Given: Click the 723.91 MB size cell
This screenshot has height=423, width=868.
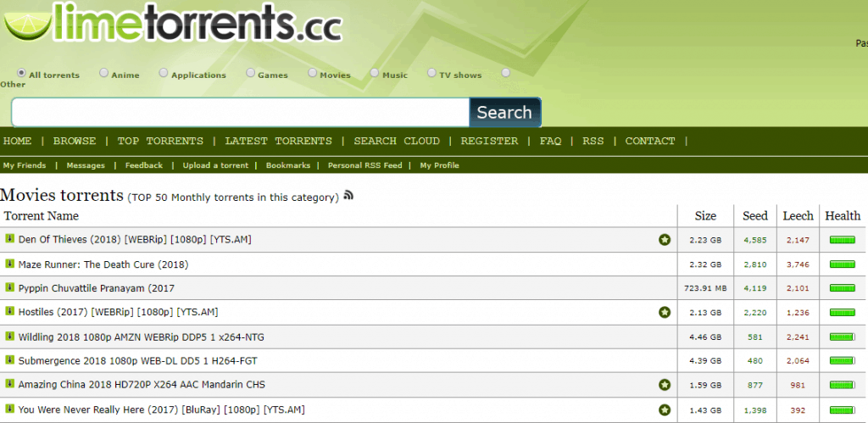Looking at the screenshot, I should (705, 288).
